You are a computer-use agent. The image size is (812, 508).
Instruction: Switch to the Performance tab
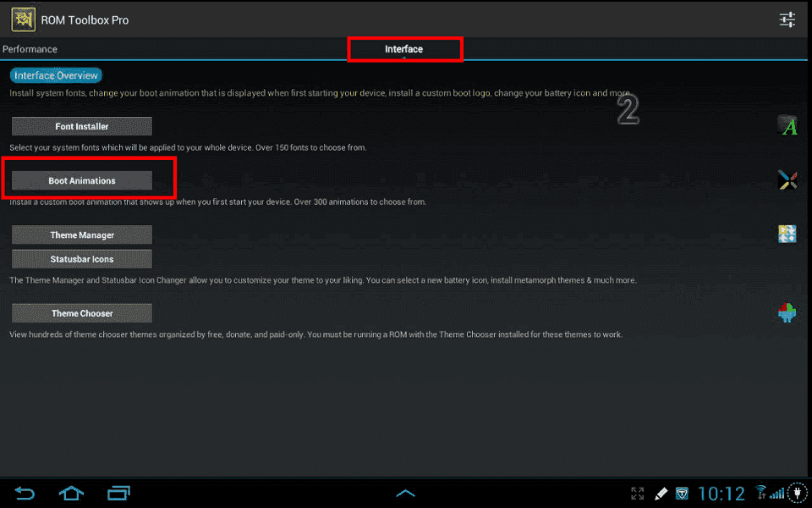click(x=30, y=49)
